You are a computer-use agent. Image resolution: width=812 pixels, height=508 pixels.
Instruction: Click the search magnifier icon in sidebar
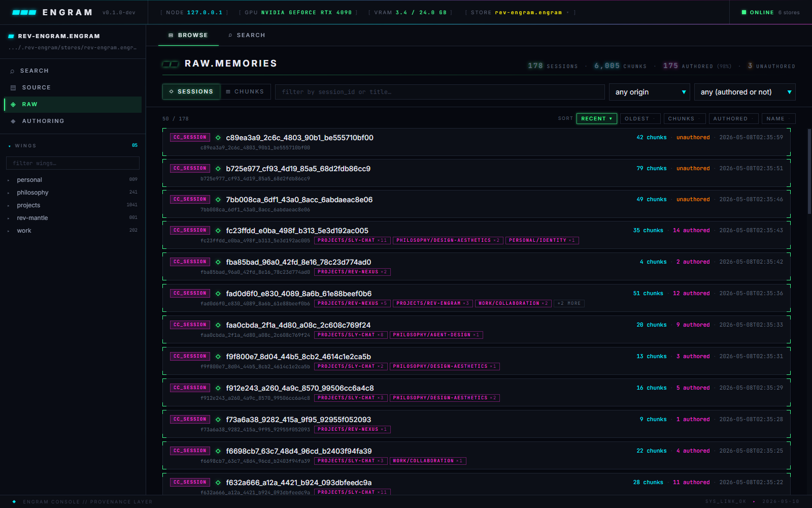pos(13,71)
